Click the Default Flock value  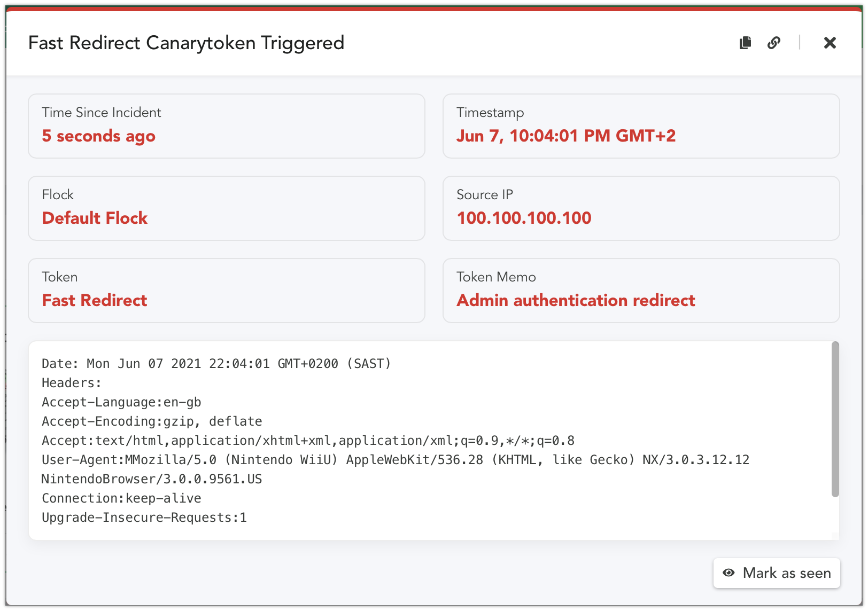click(x=95, y=218)
